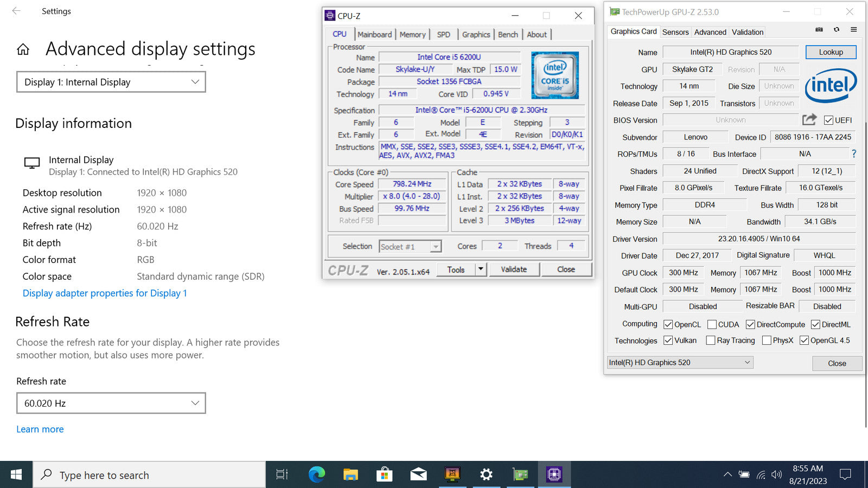Screen dimensions: 868x488
Task: Show hidden system tray icons
Action: click(x=727, y=475)
